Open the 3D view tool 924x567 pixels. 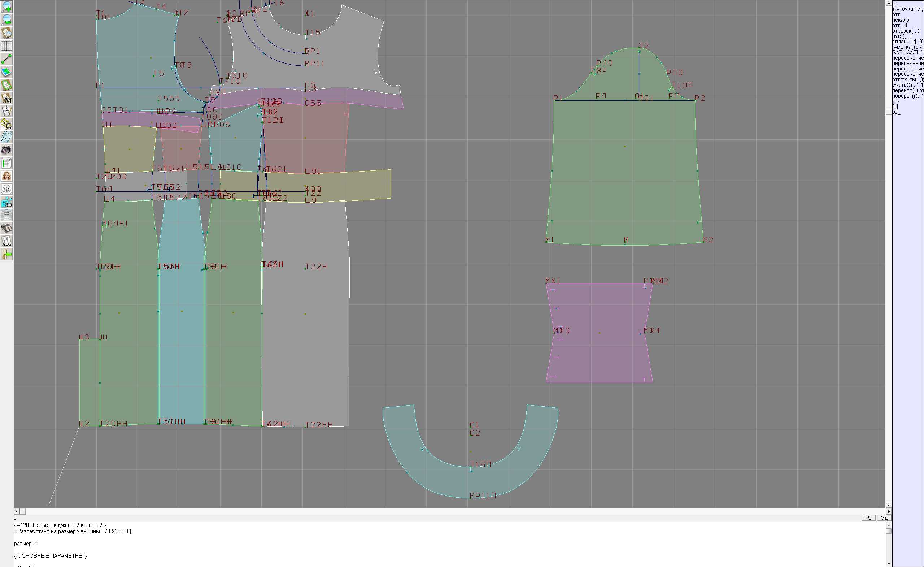pyautogui.click(x=6, y=202)
